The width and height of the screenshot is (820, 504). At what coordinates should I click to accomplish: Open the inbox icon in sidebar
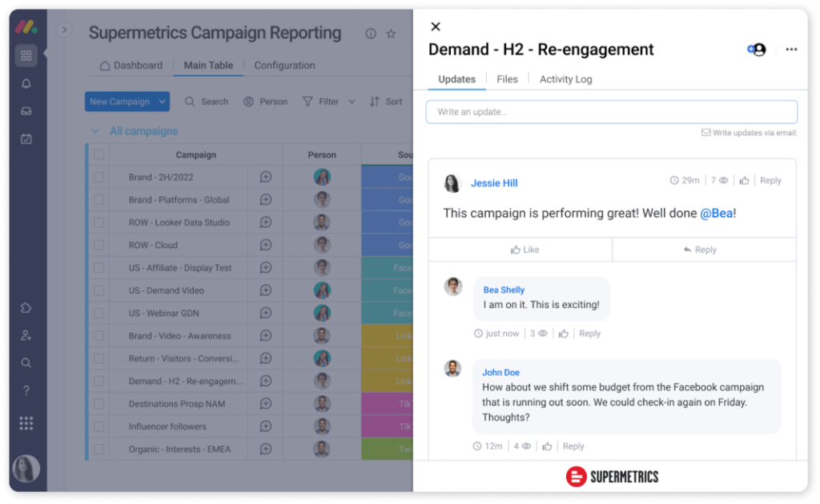point(26,111)
